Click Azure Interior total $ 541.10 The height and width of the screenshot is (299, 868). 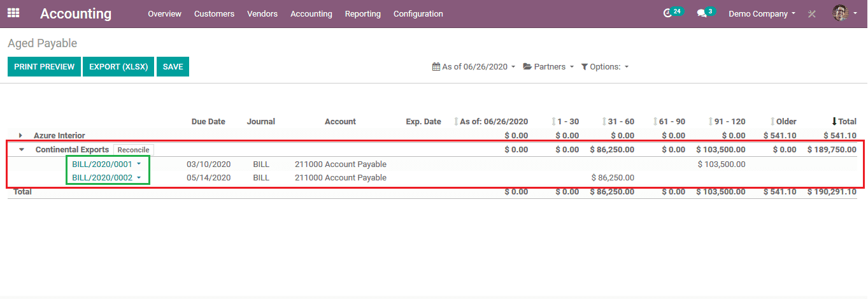(840, 135)
